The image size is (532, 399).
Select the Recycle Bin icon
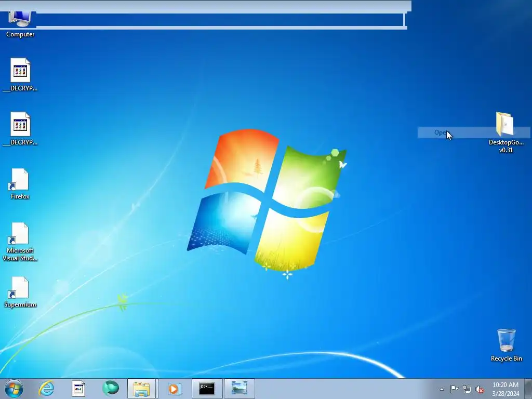(506, 345)
